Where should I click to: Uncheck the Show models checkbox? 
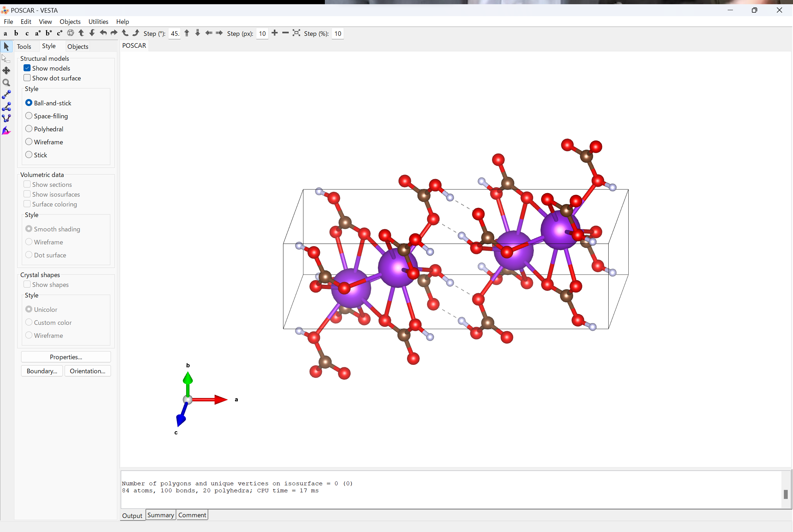27,68
